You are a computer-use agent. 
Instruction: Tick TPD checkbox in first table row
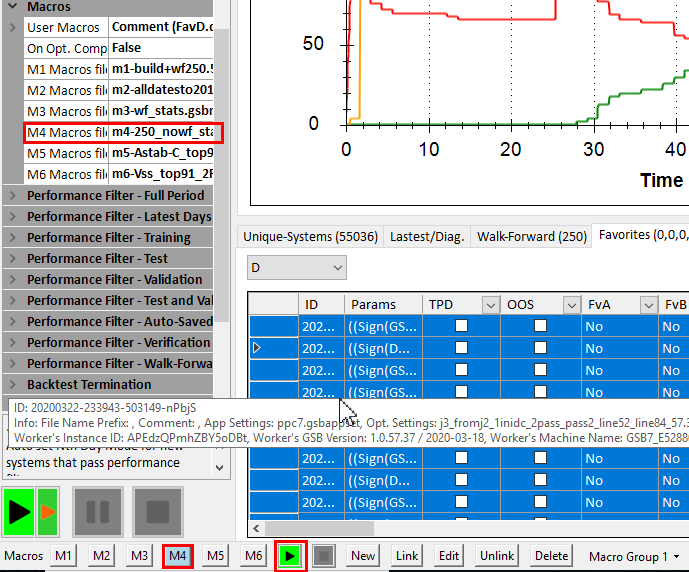tap(461, 326)
